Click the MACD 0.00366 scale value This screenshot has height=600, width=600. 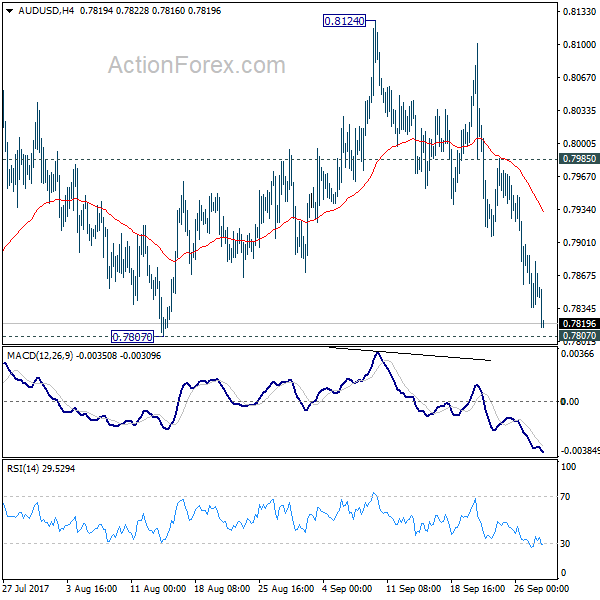pyautogui.click(x=577, y=353)
